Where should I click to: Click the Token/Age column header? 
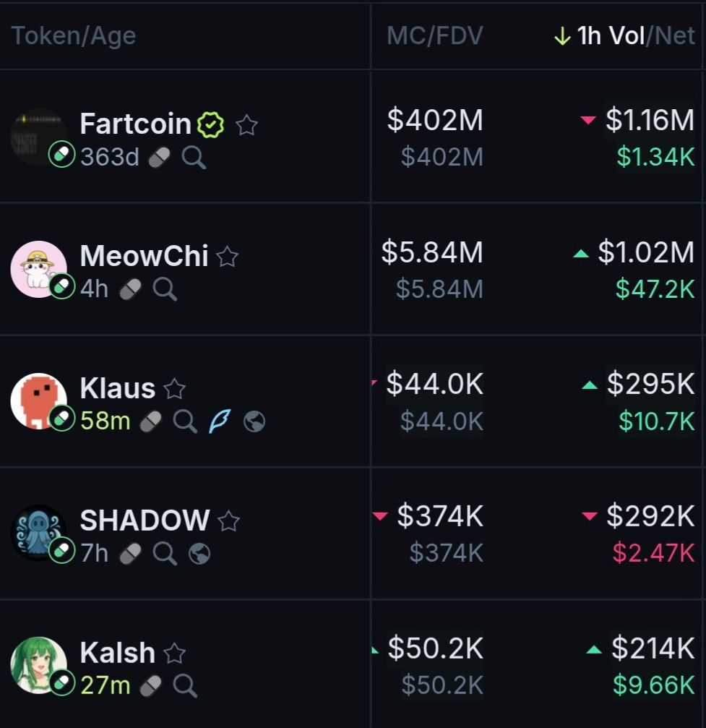click(74, 36)
